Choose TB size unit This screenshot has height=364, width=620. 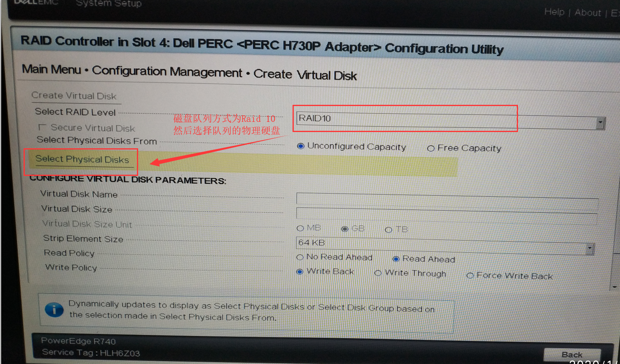tap(388, 230)
